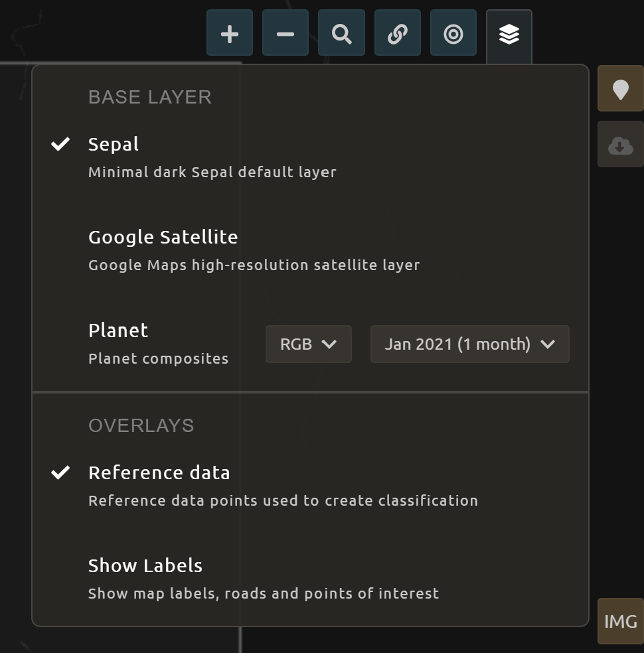Select Sepal as the base layer
This screenshot has width=644, height=653.
(x=114, y=145)
